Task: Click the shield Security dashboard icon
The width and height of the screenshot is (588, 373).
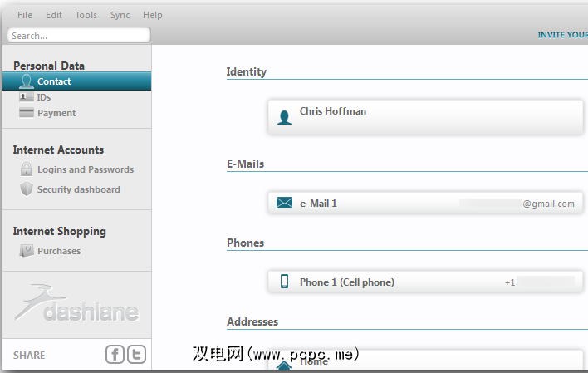Action: [27, 189]
